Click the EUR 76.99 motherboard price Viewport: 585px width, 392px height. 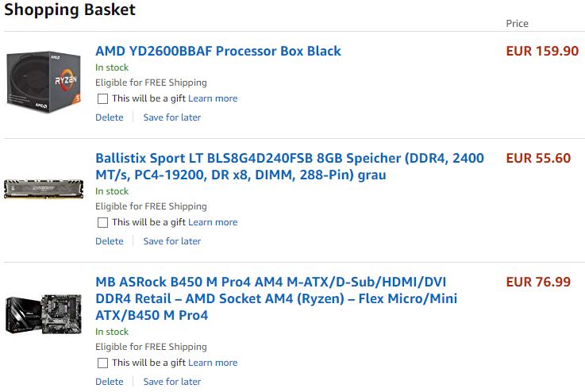click(538, 282)
